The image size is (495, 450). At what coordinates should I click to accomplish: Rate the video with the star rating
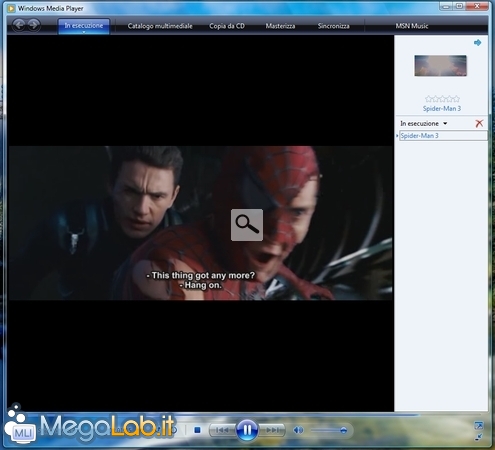442,99
